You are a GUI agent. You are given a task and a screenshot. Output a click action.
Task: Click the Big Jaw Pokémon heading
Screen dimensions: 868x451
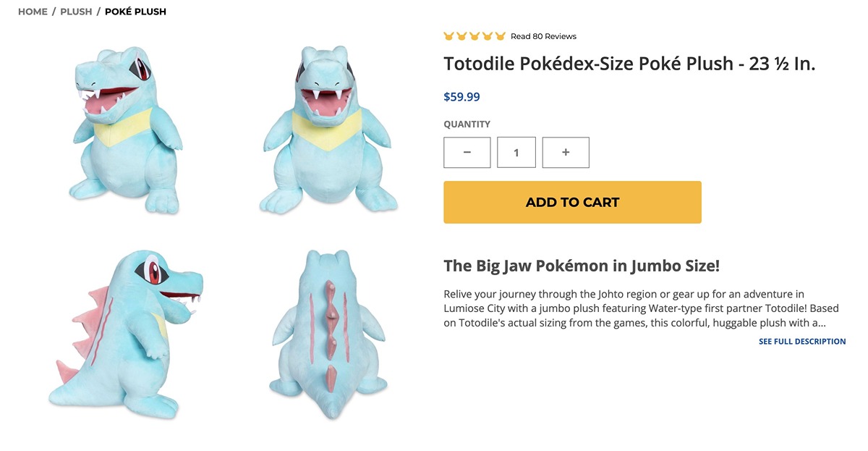click(582, 266)
